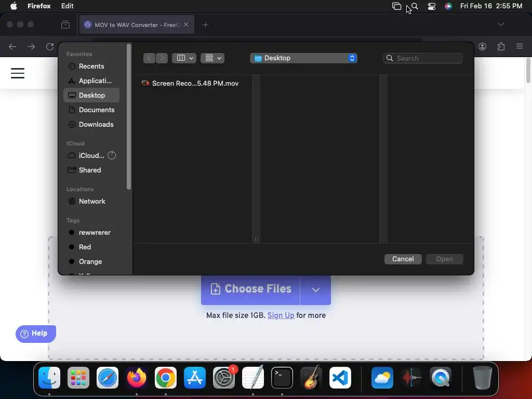Open Launchpad from the Dock
This screenshot has width=532, height=399.
click(x=78, y=378)
